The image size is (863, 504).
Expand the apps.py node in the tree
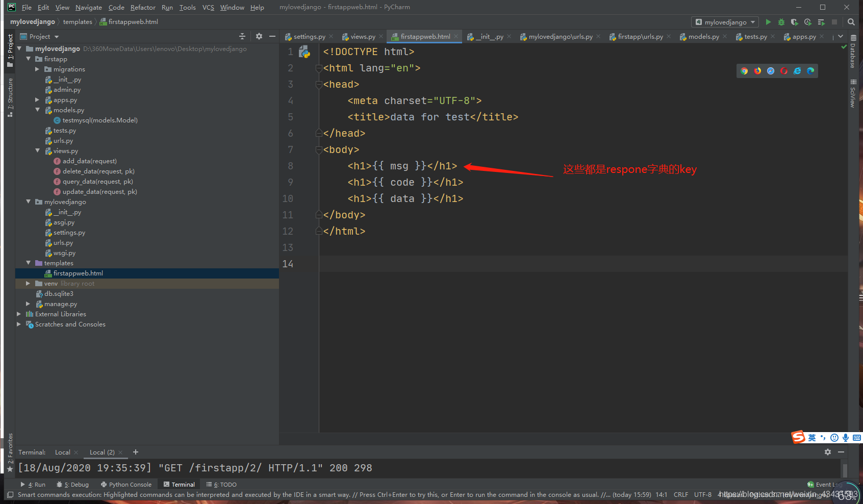[x=37, y=100]
